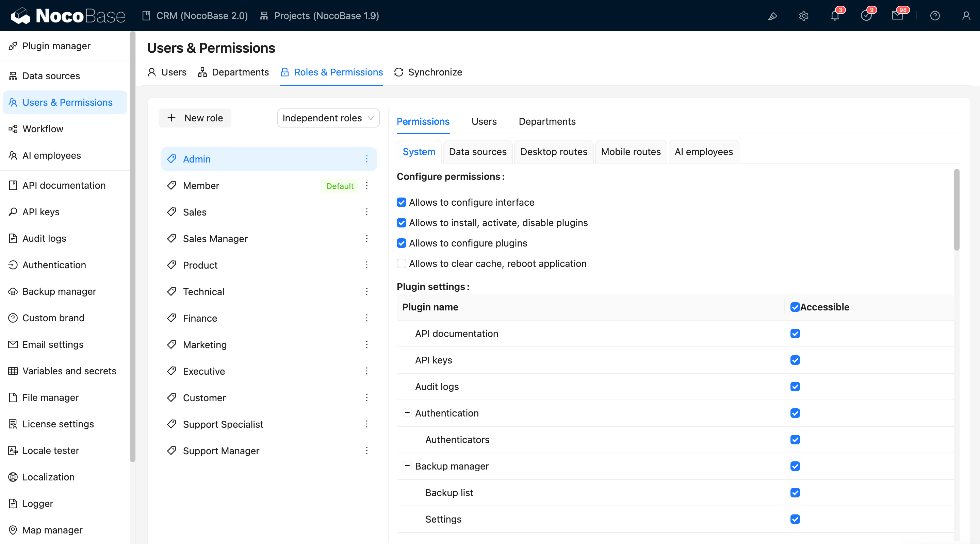The image size is (980, 544).
Task: Click the todo checkmark icon with 9 badge
Action: click(866, 16)
